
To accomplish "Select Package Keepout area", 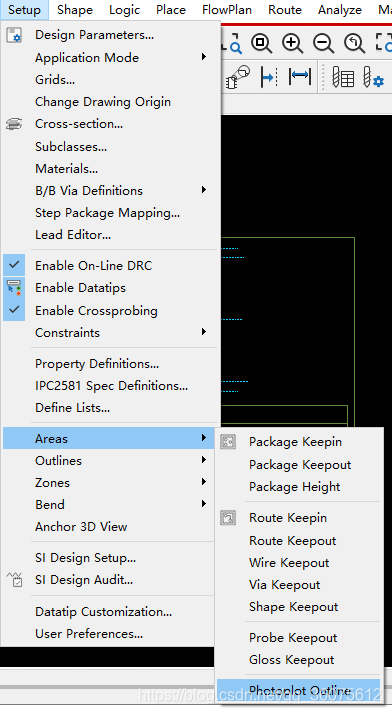I will [x=299, y=464].
